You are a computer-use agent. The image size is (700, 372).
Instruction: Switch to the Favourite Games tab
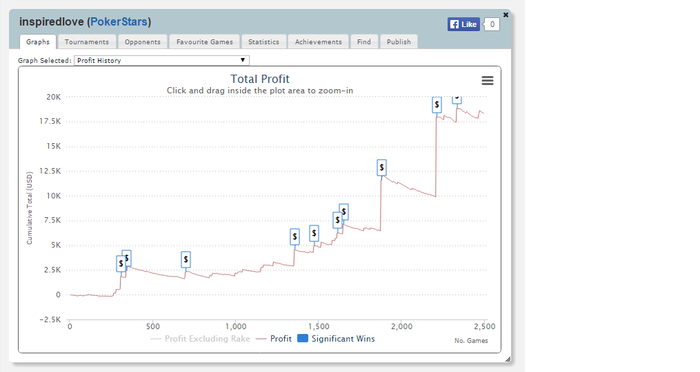click(x=204, y=42)
